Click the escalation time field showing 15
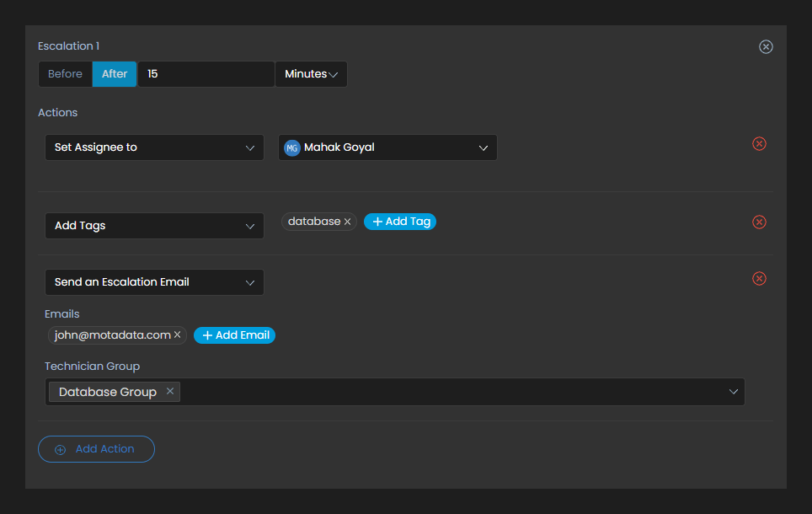 click(206, 74)
